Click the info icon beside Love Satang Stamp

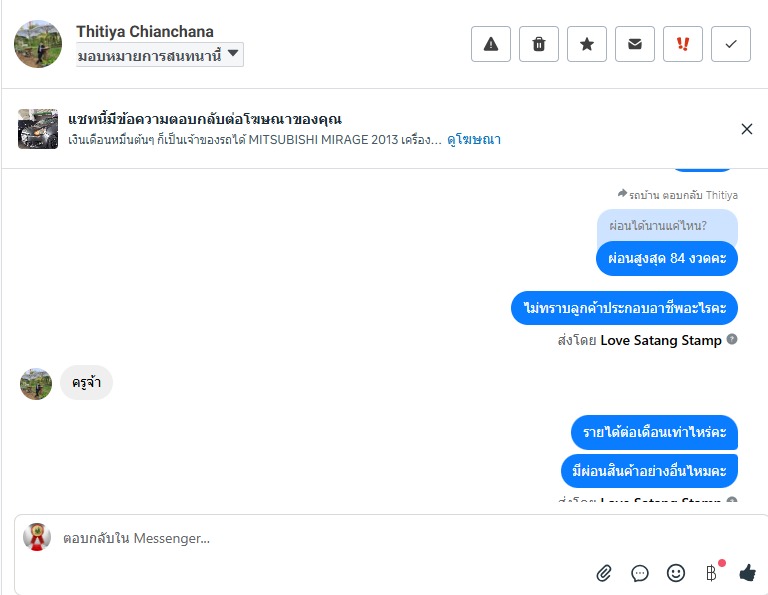click(x=732, y=340)
